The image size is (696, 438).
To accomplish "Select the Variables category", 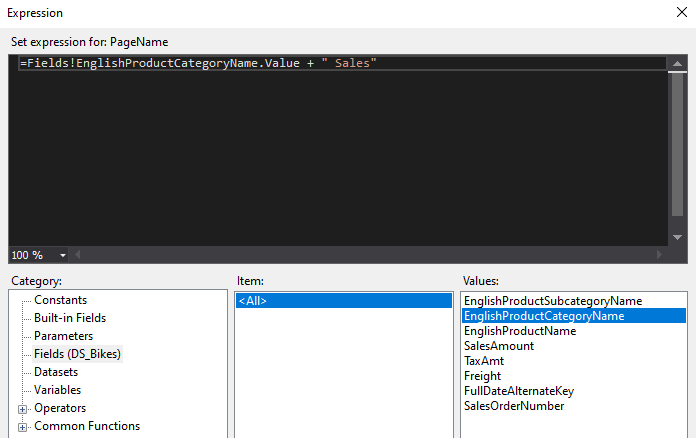I will coord(58,390).
